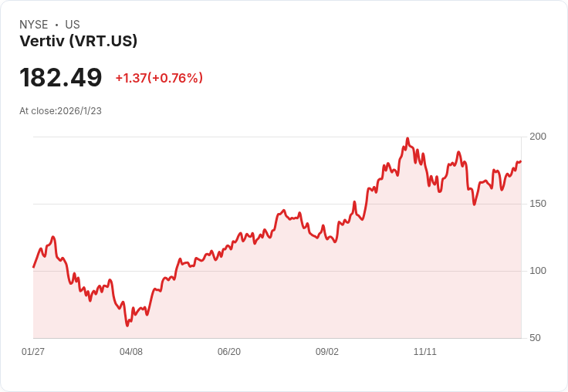Click the 182.49 closing price
568x392 pixels.
pos(61,78)
